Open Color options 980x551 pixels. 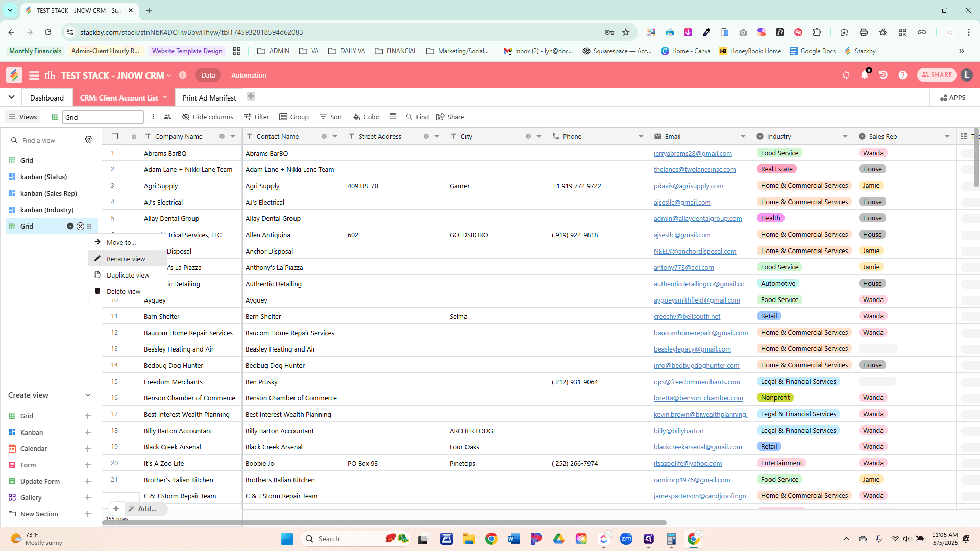coord(366,117)
